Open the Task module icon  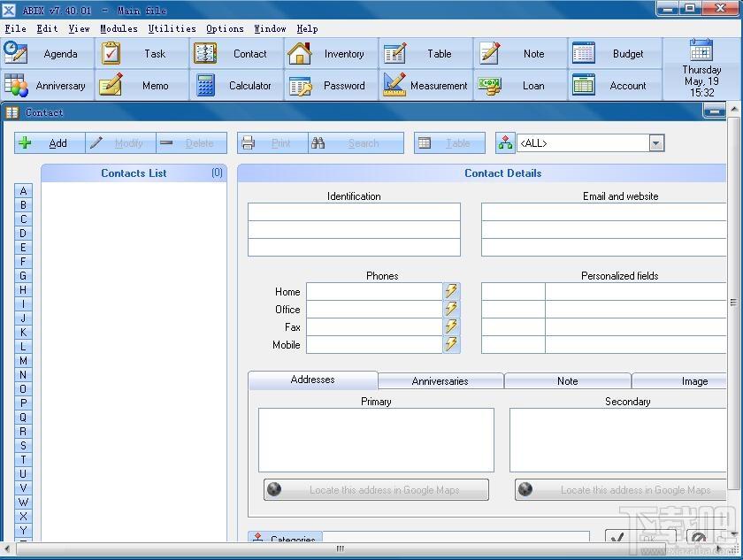(111, 54)
